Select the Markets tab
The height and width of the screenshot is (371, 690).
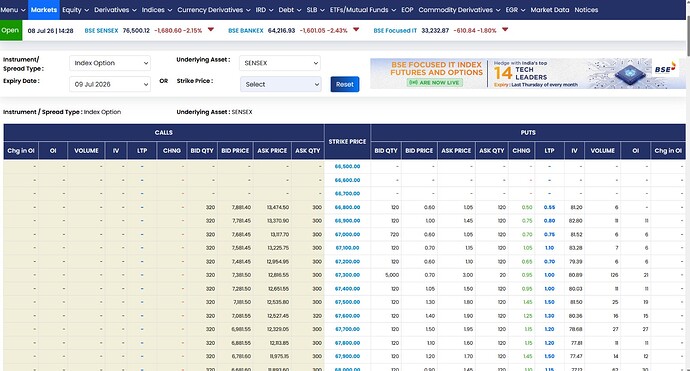pos(44,10)
